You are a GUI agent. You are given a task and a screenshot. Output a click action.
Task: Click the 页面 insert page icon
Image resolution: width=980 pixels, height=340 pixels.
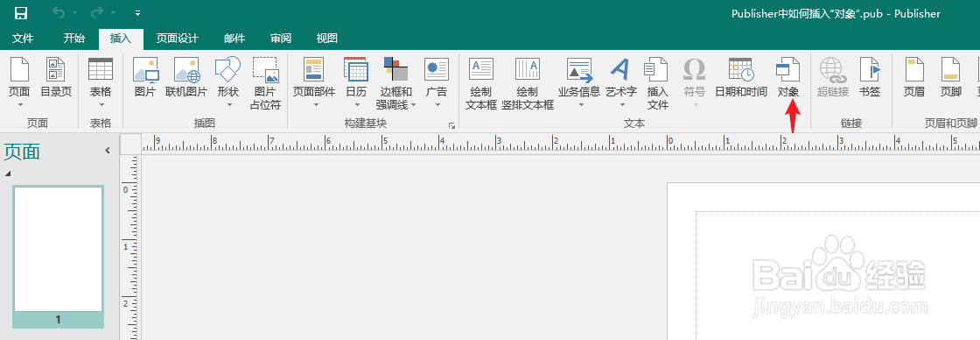point(19,69)
